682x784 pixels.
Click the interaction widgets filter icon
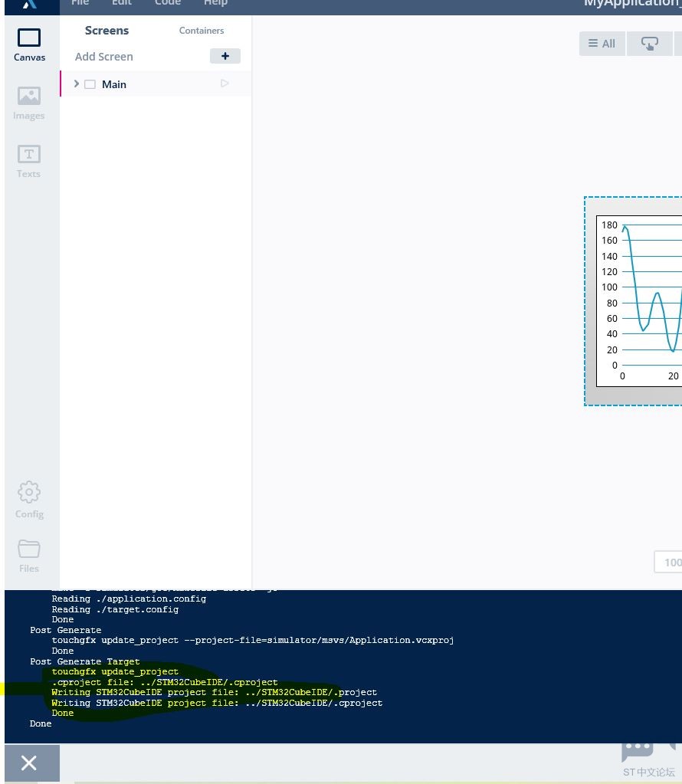click(x=649, y=44)
